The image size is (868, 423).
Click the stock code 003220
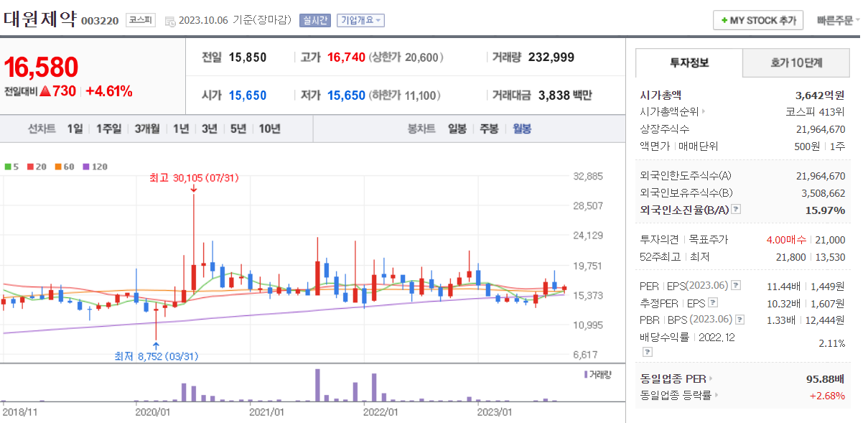(100, 21)
